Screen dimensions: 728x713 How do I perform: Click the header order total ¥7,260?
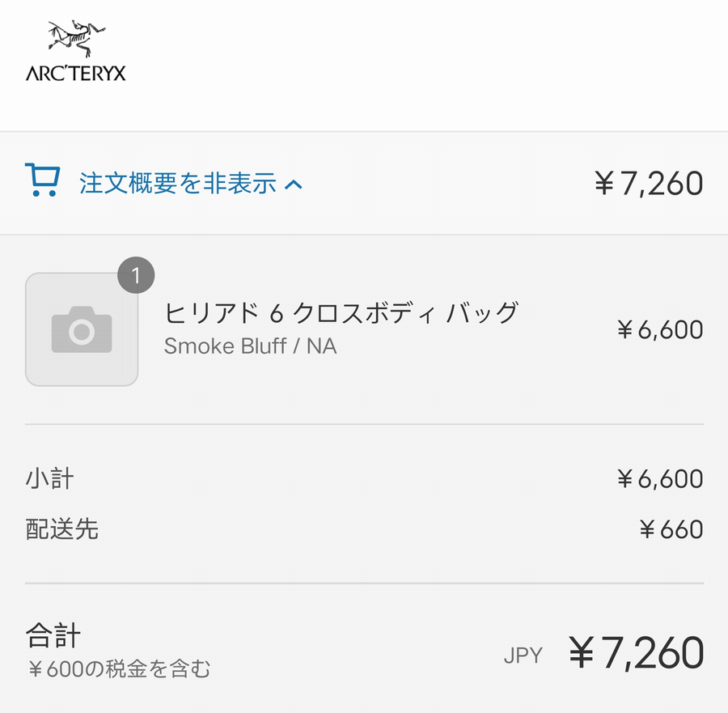coord(648,184)
